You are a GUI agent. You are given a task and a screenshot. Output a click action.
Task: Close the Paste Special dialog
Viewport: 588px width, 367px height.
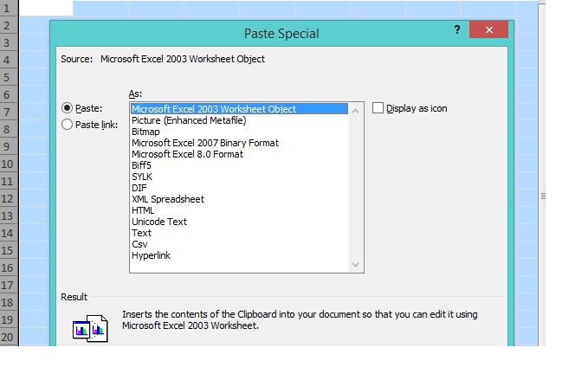pyautogui.click(x=488, y=30)
